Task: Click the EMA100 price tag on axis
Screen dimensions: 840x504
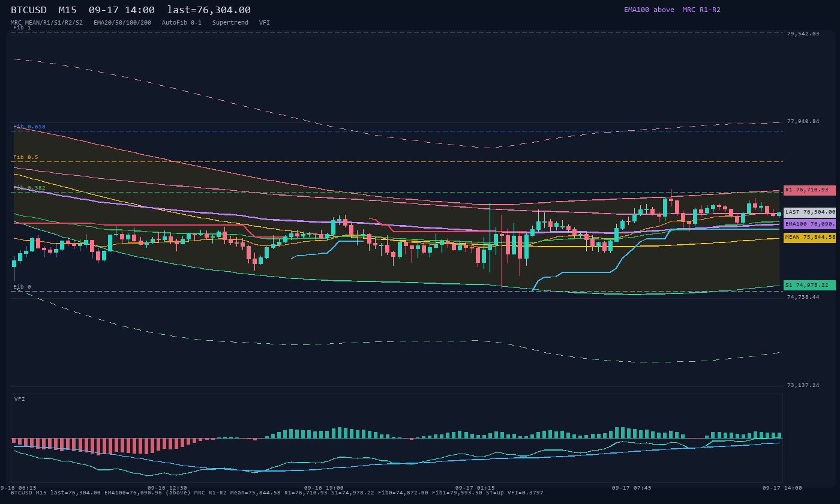Action: pyautogui.click(x=809, y=224)
